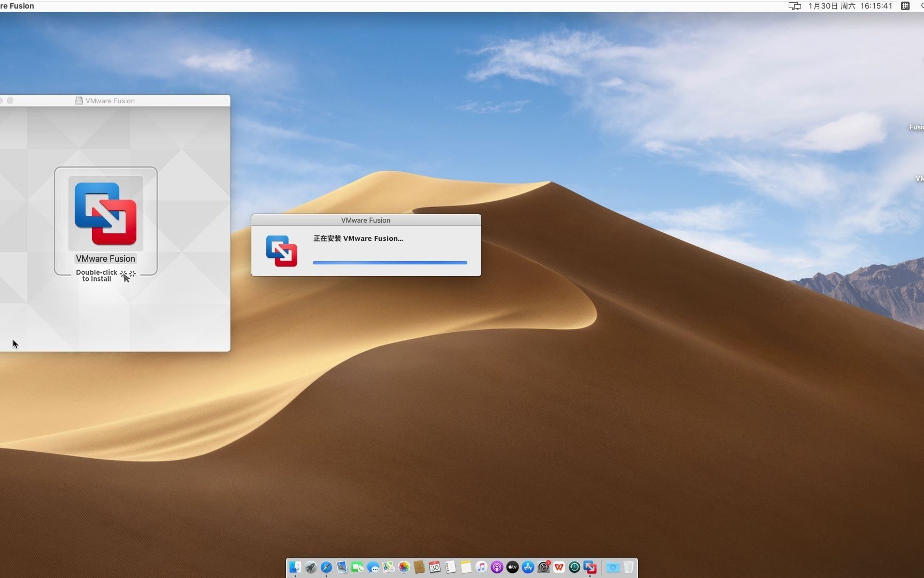This screenshot has width=924, height=578.
Task: Open the Downloads folder in the Dock
Action: point(613,567)
